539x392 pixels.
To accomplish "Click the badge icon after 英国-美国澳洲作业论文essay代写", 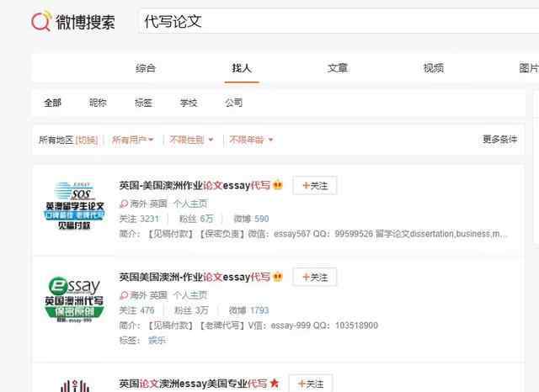I will click(278, 186).
